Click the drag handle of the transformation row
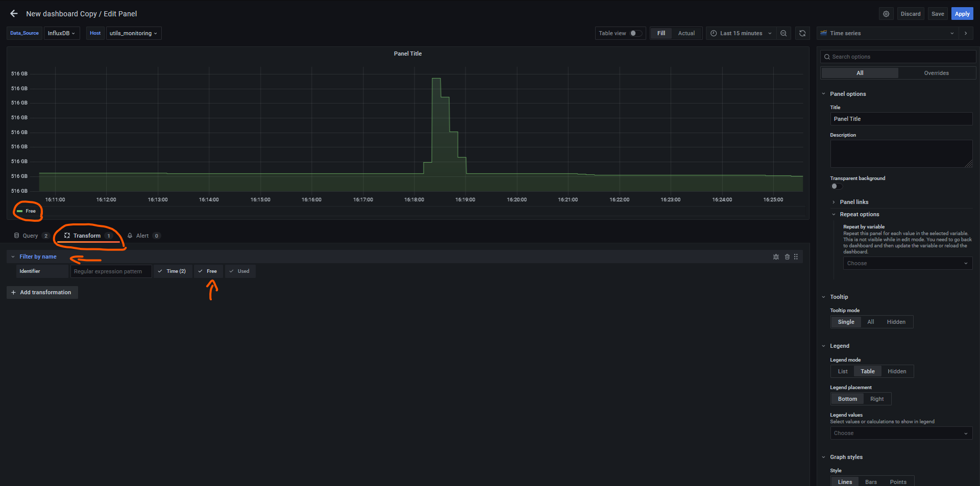Screen dimensions: 980x486 [x=796, y=257]
